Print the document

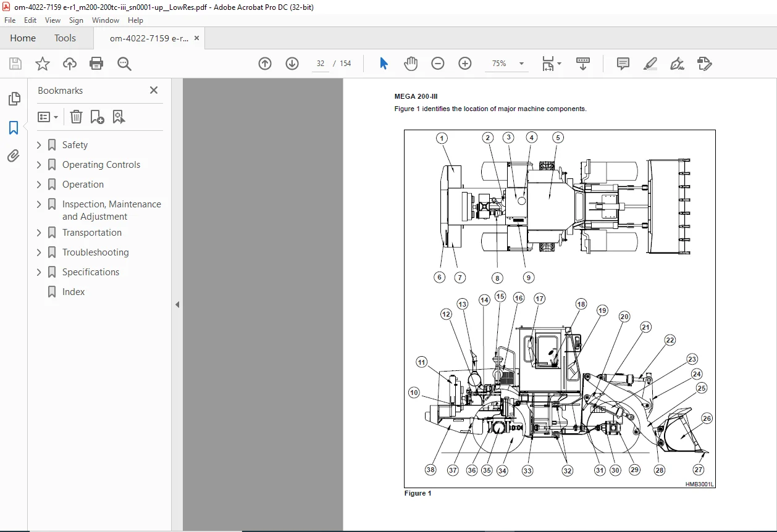coord(96,64)
